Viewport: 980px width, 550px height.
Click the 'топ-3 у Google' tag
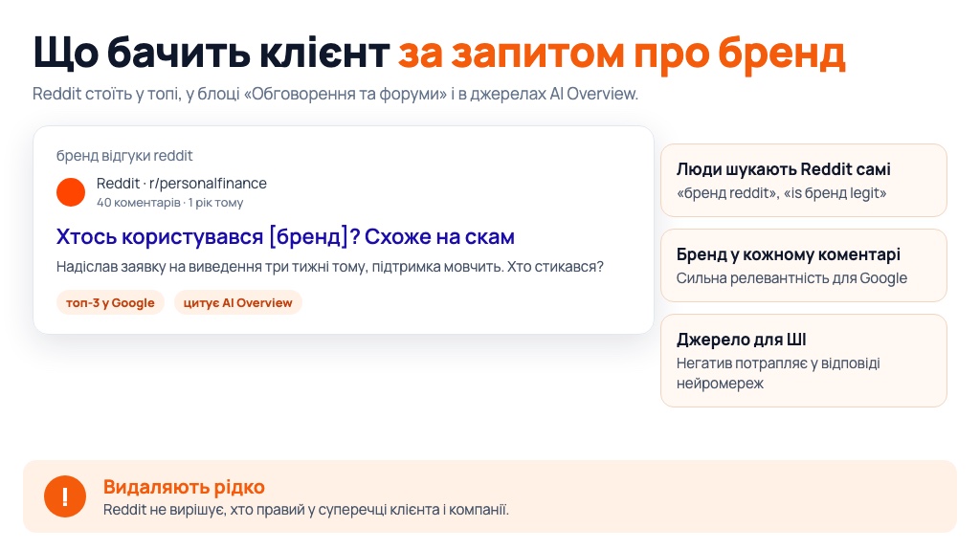click(x=110, y=302)
